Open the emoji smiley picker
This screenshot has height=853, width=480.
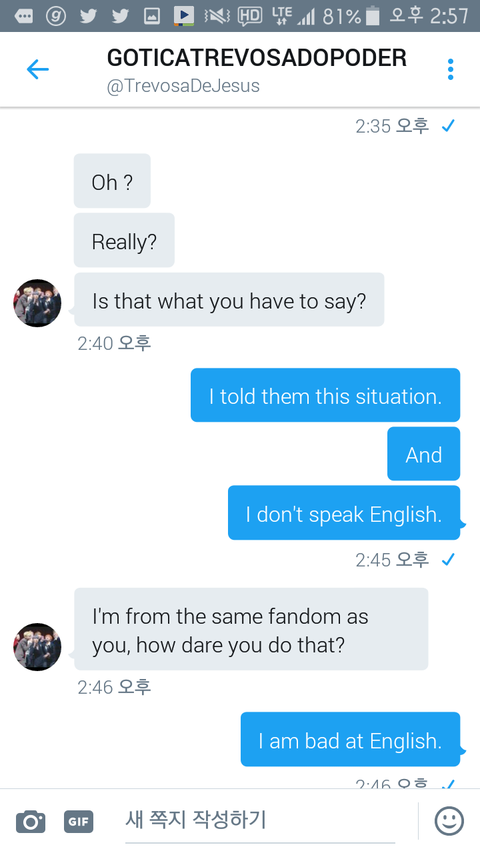449,820
